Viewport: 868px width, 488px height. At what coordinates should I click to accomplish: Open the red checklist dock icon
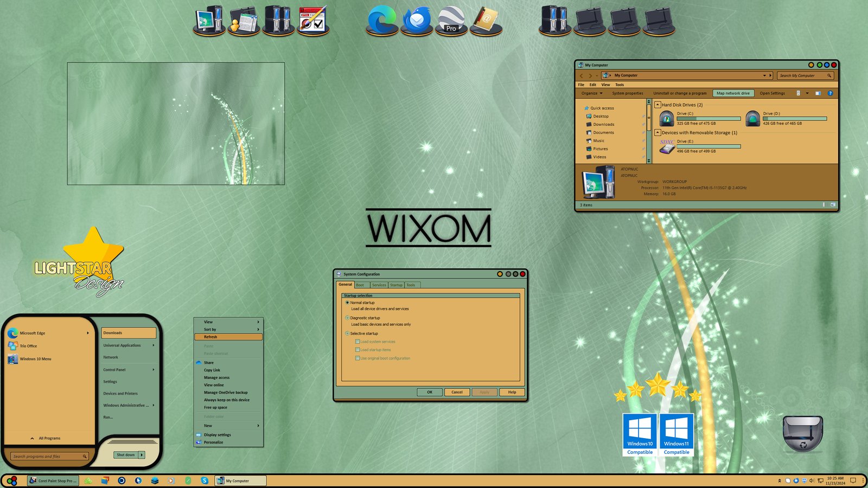tap(313, 21)
